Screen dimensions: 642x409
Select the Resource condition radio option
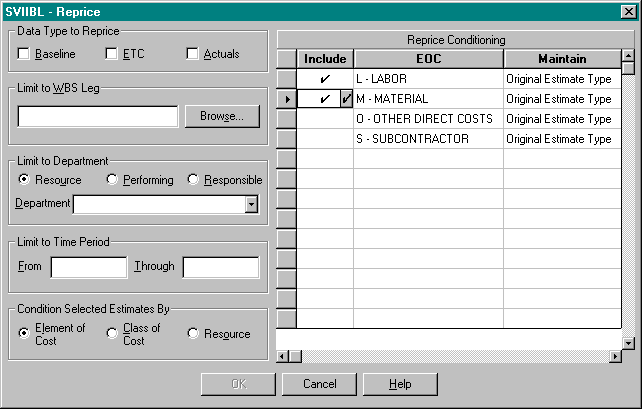tap(194, 334)
